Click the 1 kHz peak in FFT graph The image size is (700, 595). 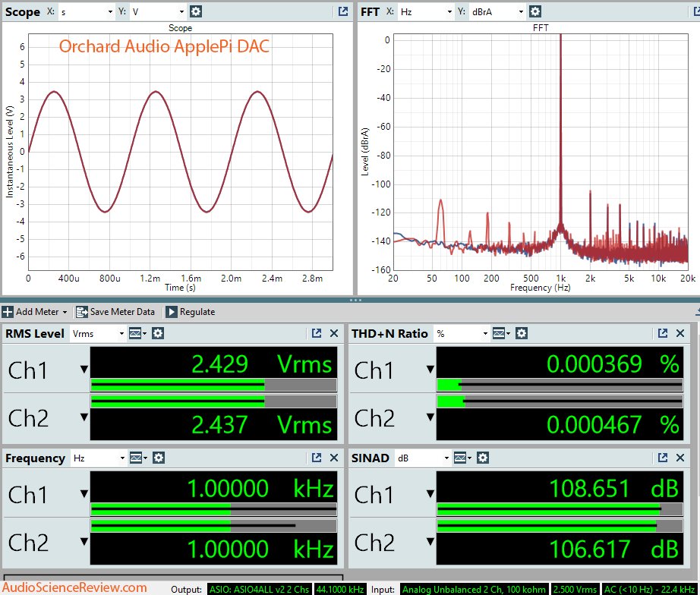pos(561,134)
